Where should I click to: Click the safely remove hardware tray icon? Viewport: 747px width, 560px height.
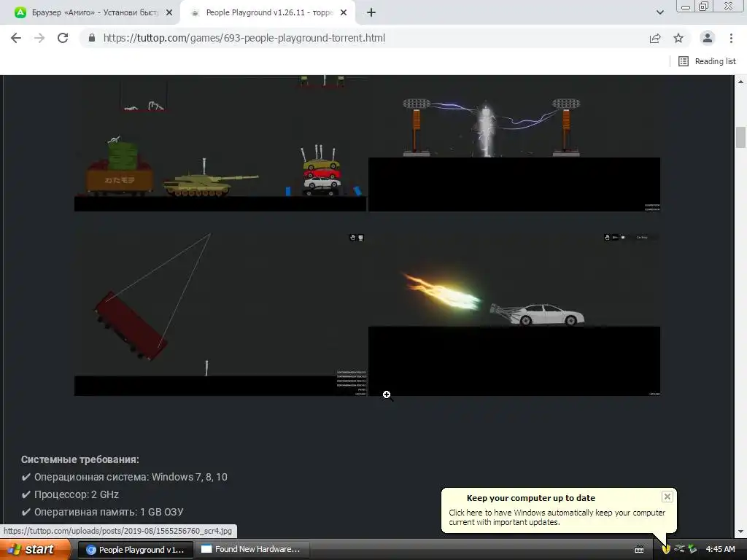692,549
